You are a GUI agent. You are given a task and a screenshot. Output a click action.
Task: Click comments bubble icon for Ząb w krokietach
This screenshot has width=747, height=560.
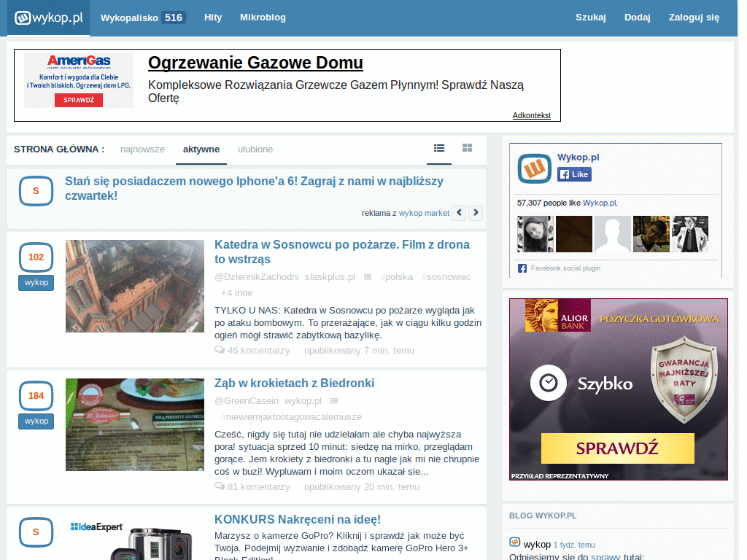tap(220, 486)
